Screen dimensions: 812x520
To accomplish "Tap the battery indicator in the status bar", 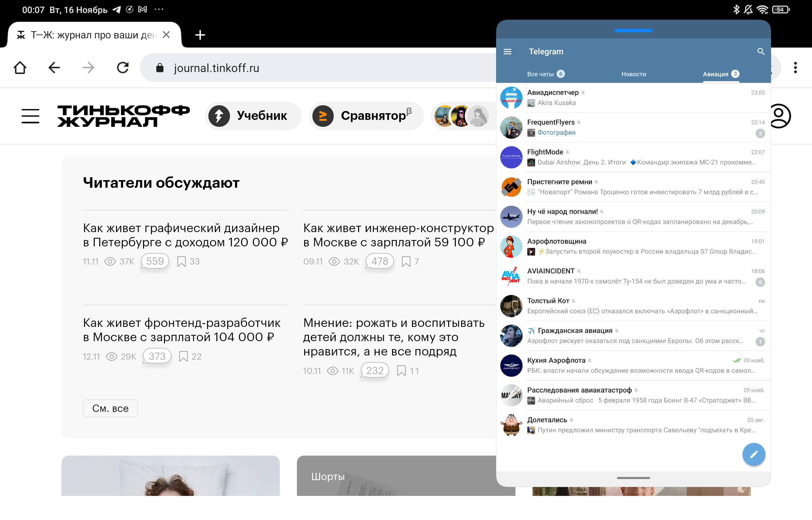I will 781,10.
